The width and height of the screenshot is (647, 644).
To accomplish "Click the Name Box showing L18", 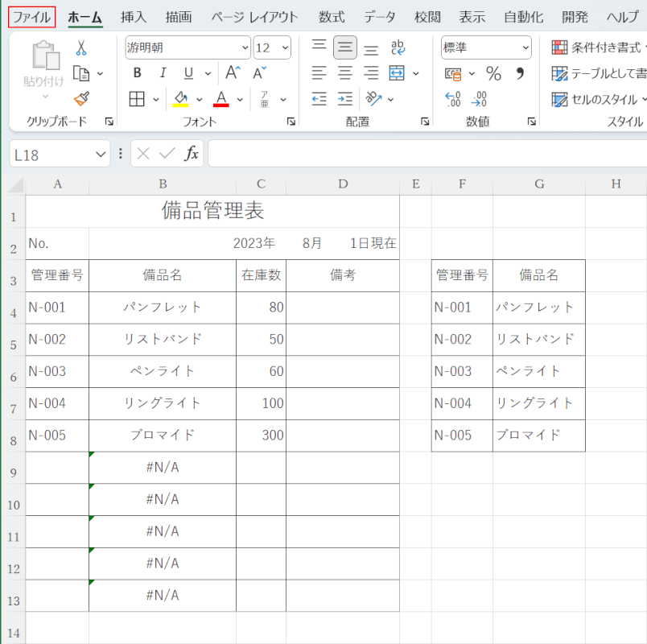I will click(53, 154).
